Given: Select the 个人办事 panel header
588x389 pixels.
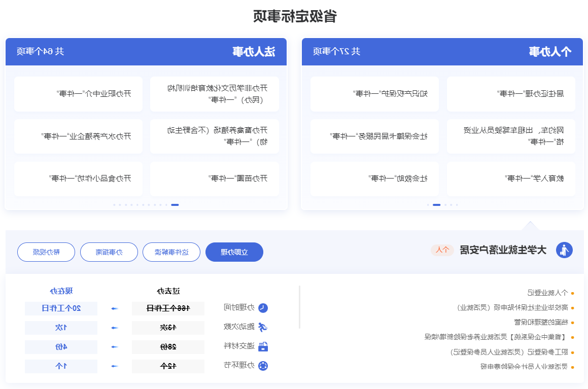Looking at the screenshot, I should click(442, 52).
